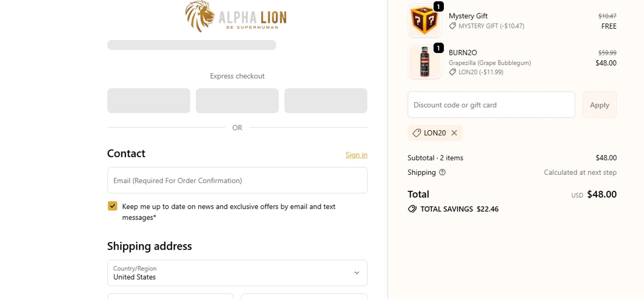The width and height of the screenshot is (644, 299).
Task: Click the third express checkout button
Action: [325, 101]
